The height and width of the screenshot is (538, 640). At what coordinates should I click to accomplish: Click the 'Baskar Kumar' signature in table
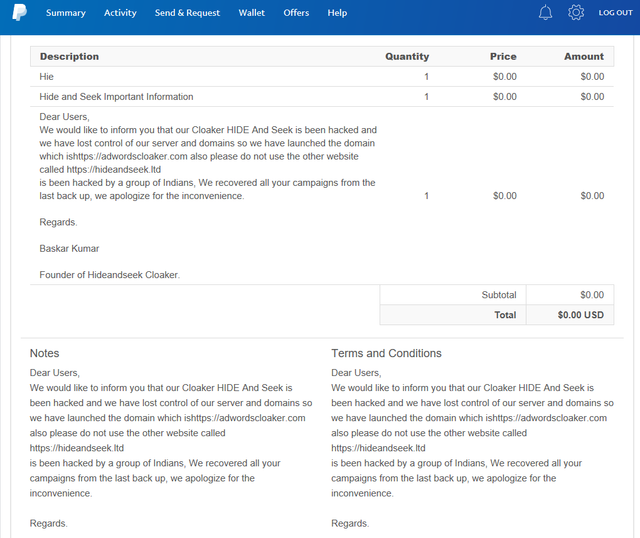pyautogui.click(x=69, y=249)
